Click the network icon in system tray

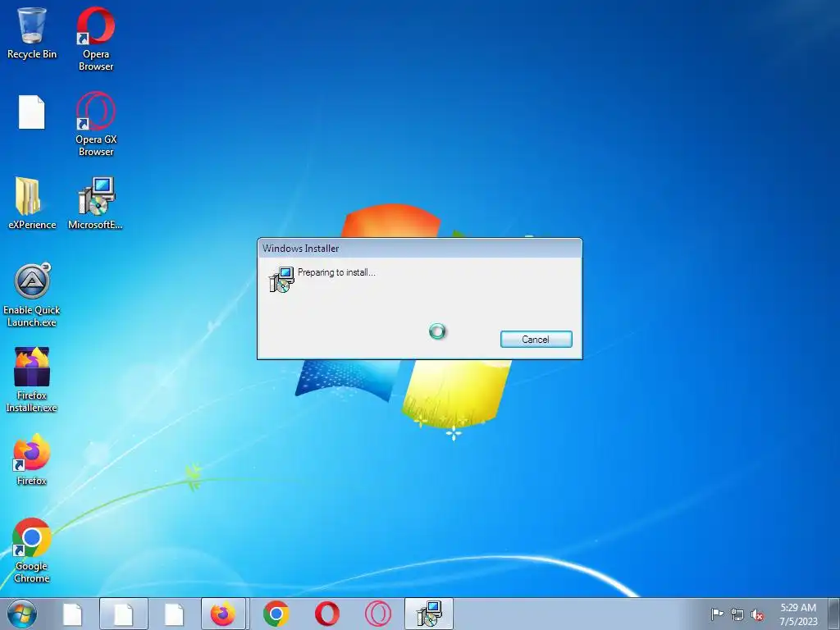(x=737, y=614)
